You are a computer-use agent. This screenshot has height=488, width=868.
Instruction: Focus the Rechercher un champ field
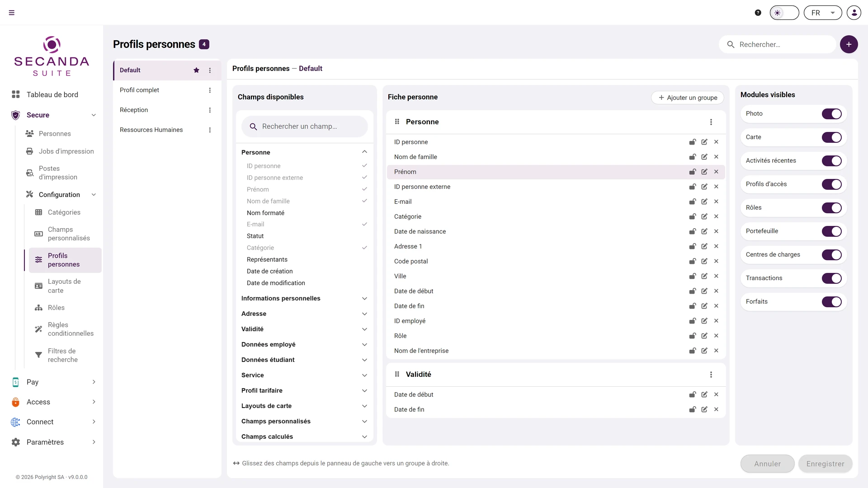(x=305, y=127)
